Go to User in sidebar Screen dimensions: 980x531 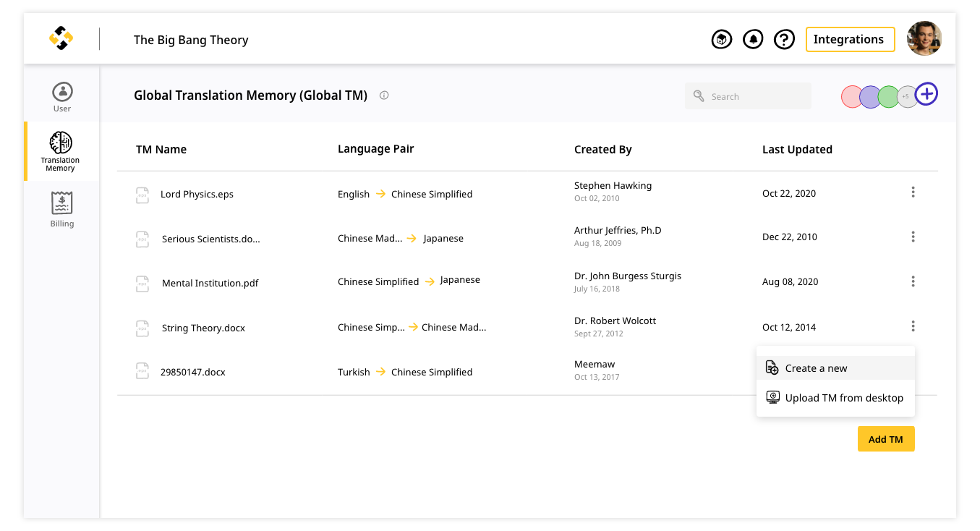(x=62, y=98)
